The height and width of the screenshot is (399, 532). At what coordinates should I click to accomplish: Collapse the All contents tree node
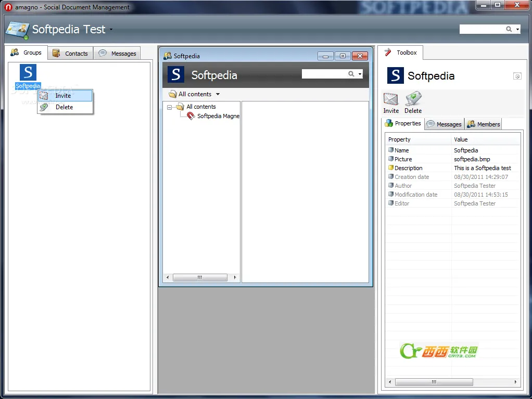[169, 107]
